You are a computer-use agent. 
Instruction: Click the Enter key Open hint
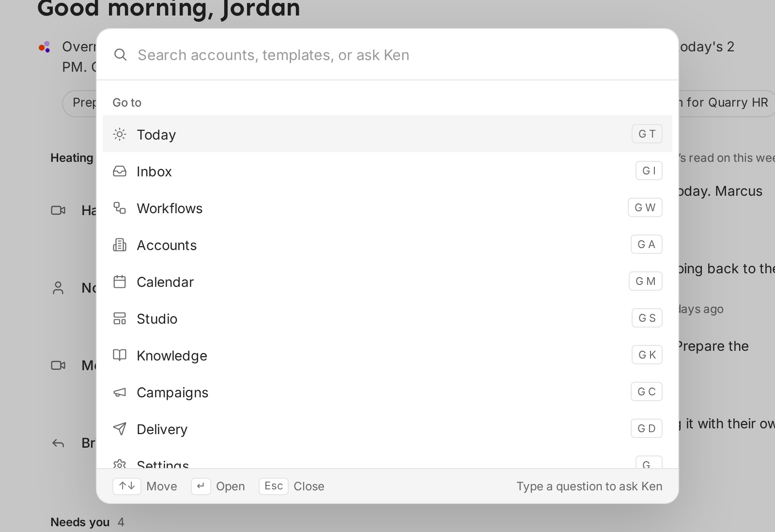coord(201,486)
